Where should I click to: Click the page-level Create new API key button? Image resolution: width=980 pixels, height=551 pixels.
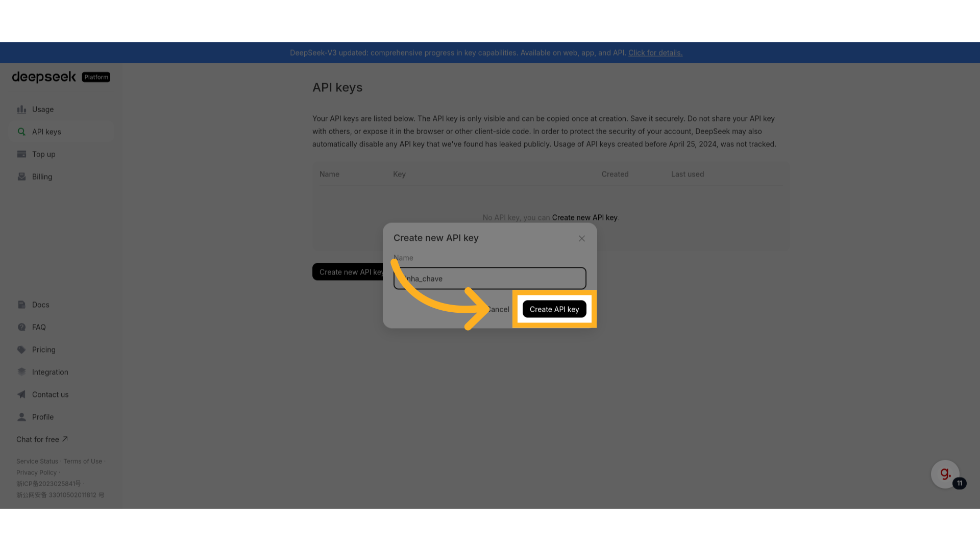tap(349, 272)
